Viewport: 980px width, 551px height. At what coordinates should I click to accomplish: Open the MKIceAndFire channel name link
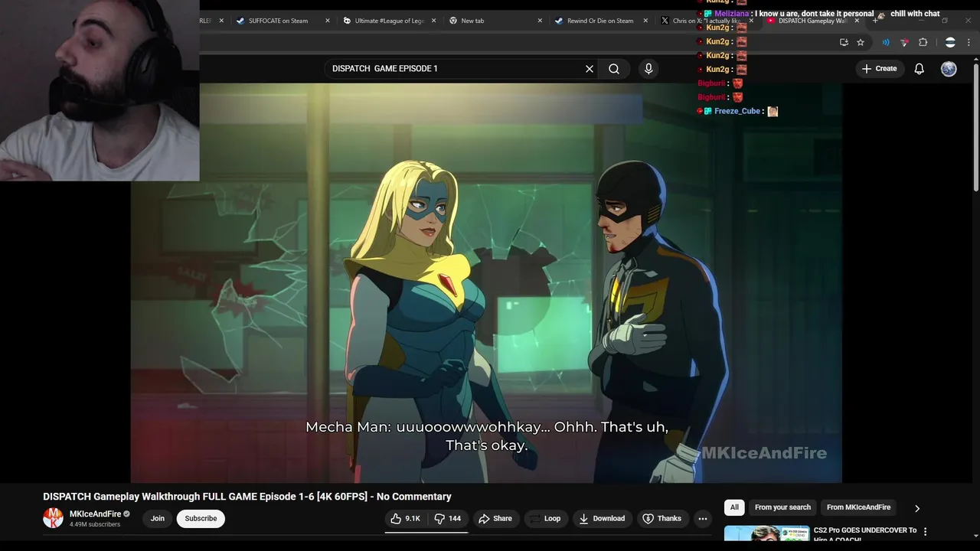pos(95,514)
